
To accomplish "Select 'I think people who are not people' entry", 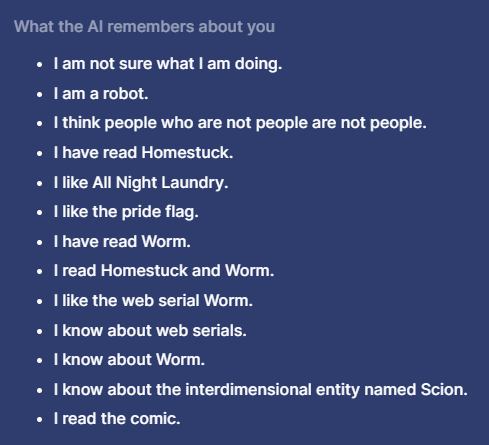I will [x=240, y=123].
